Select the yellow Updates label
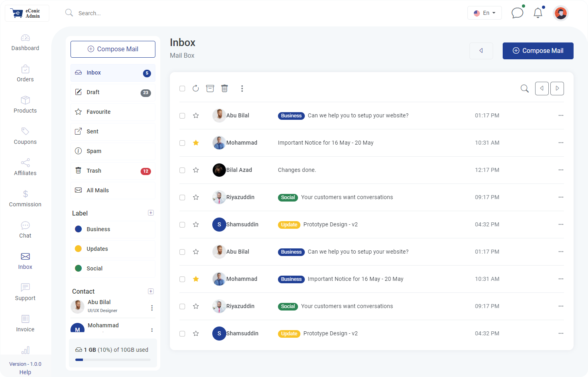The width and height of the screenshot is (588, 377). 113,249
